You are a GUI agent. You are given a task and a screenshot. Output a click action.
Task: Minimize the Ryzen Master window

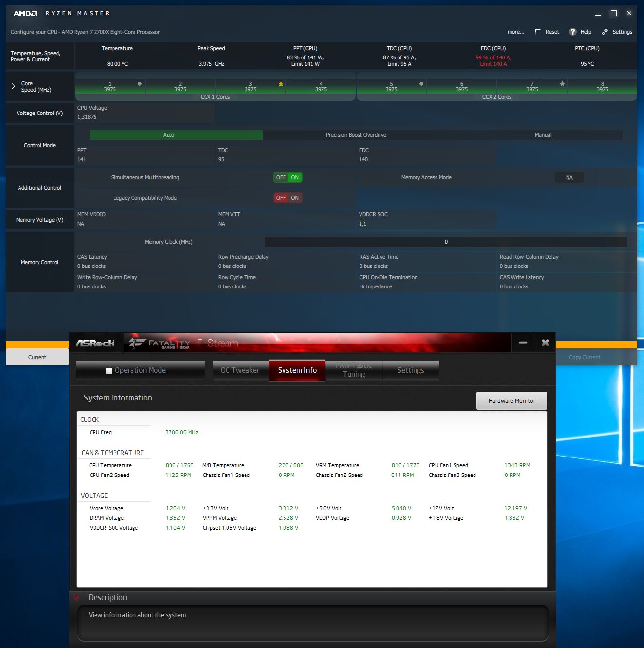[598, 14]
